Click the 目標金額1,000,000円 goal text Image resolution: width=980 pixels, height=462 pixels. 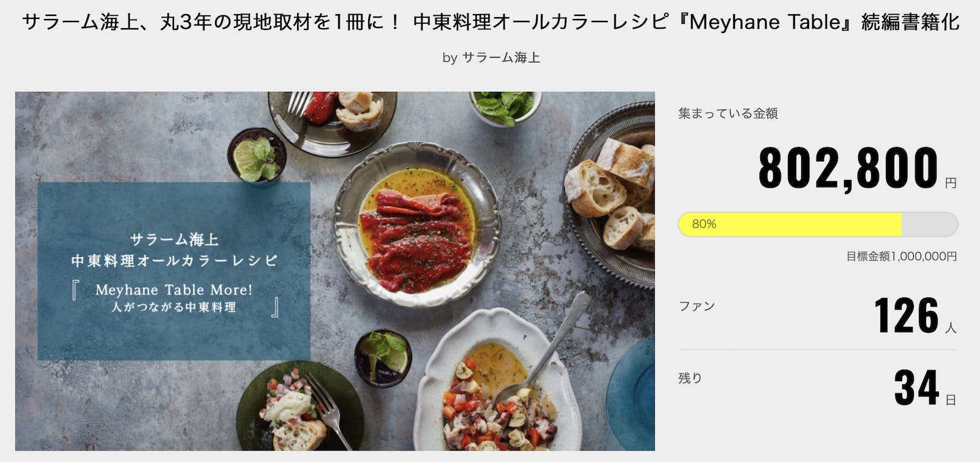(901, 256)
